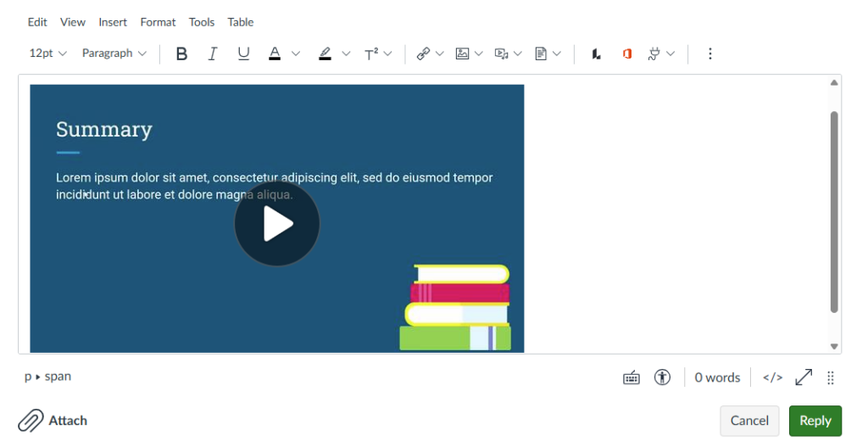Click the insert link icon
Image resolution: width=868 pixels, height=447 pixels.
[423, 53]
